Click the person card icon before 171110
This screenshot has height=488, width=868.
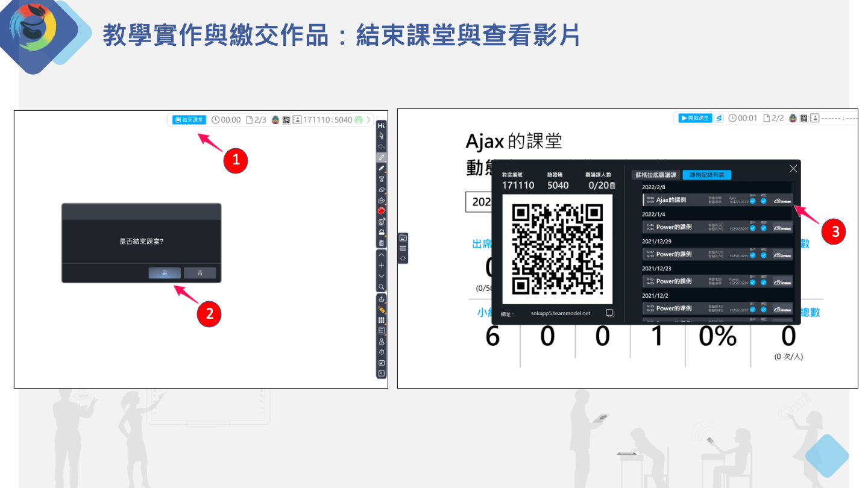coord(297,120)
